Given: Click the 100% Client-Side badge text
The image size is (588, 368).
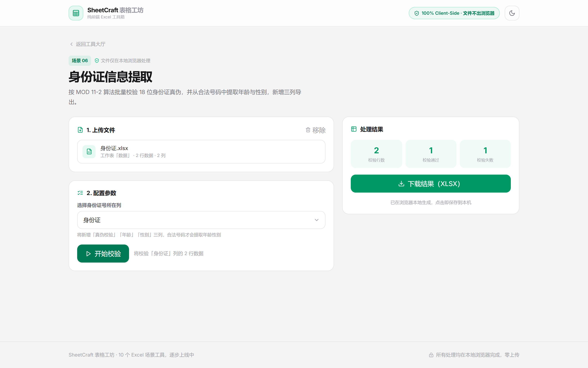Looking at the screenshot, I should pyautogui.click(x=458, y=13).
